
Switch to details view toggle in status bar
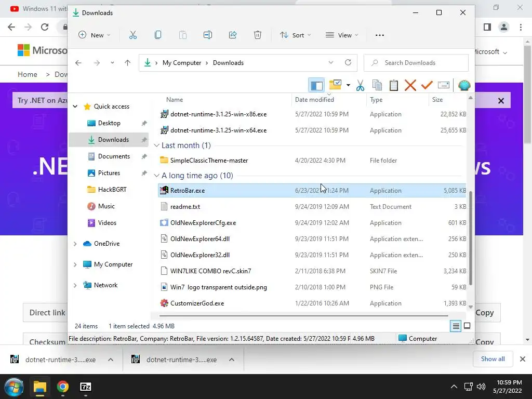coord(456,326)
